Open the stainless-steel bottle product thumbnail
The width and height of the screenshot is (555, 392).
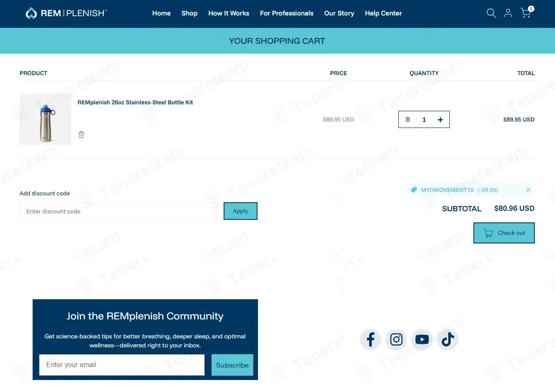(x=45, y=119)
